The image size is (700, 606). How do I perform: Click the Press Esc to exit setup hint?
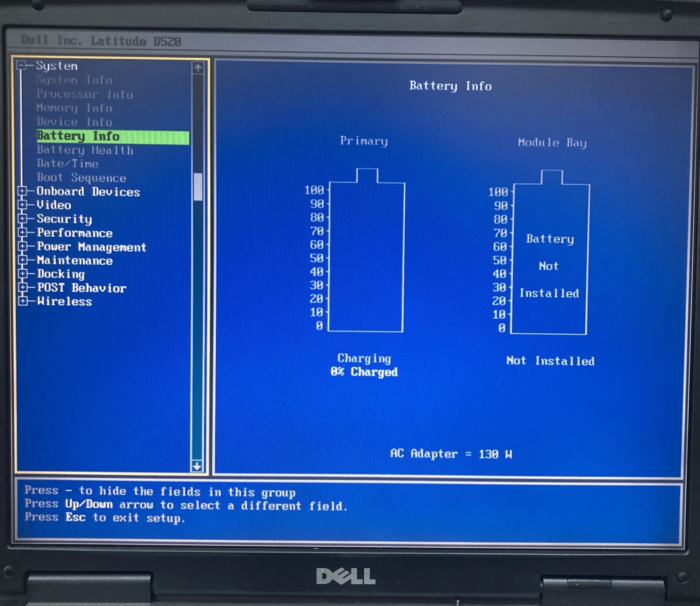(x=105, y=517)
